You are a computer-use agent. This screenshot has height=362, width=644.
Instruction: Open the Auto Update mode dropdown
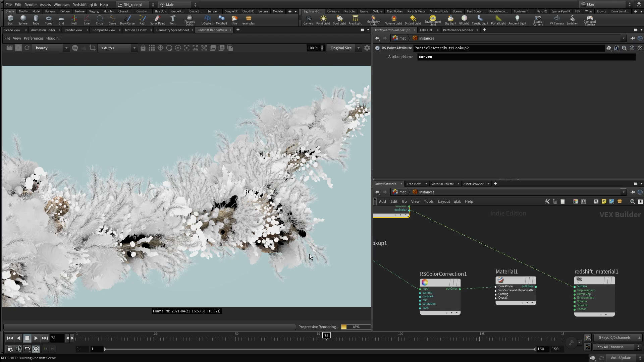click(624, 358)
